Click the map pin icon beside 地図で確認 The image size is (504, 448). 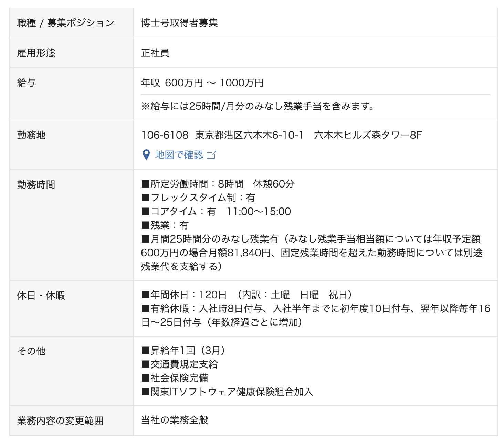click(146, 155)
